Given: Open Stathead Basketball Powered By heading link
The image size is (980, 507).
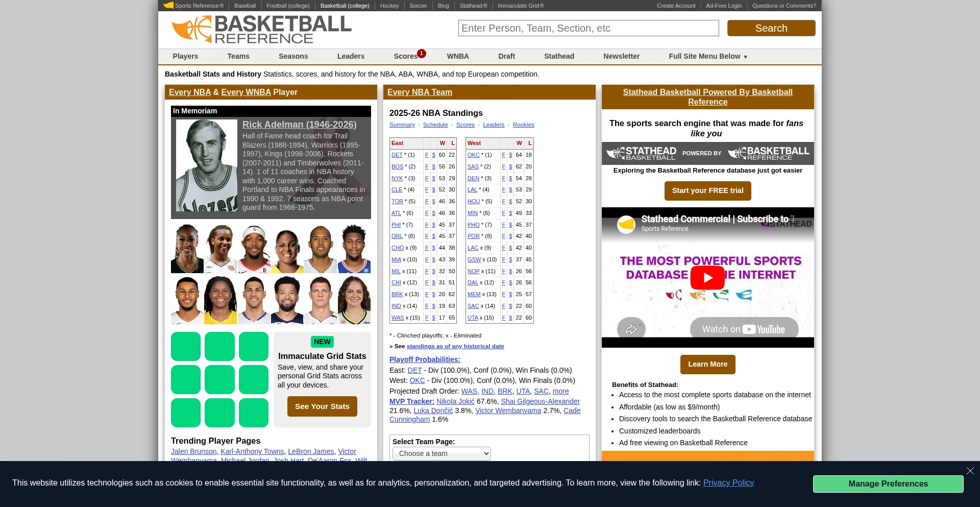Looking at the screenshot, I should pyautogui.click(x=707, y=97).
